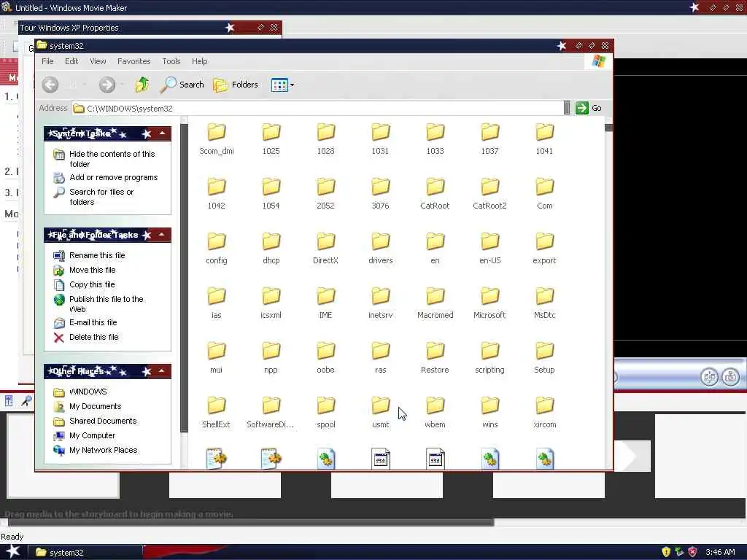747x560 pixels.
Task: Select the drivers folder
Action: (x=381, y=248)
